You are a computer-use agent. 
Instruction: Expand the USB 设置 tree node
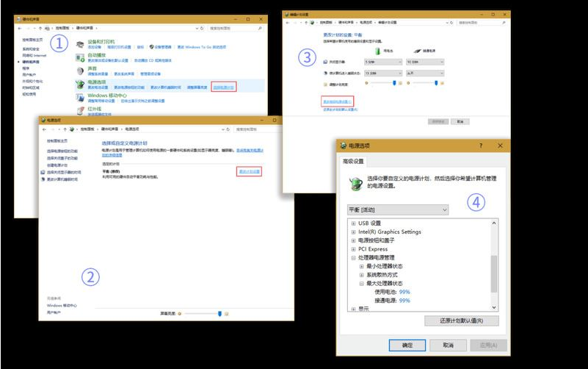[354, 223]
